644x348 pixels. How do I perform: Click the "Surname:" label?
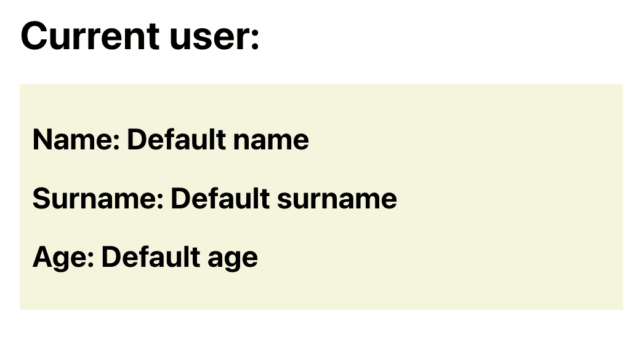[98, 198]
